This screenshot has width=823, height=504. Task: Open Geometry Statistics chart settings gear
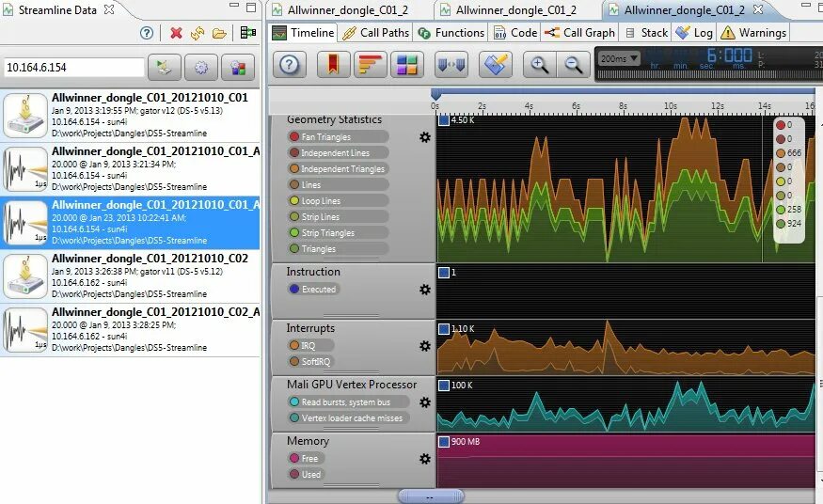click(424, 137)
